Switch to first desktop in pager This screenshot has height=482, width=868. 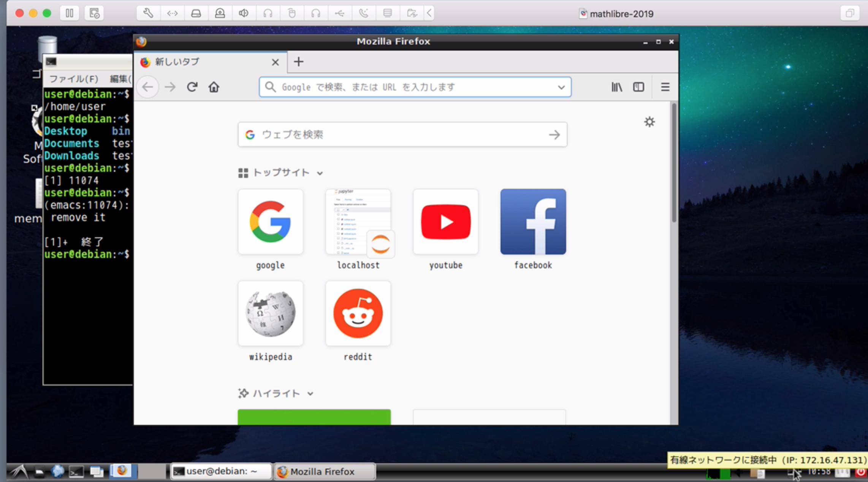click(x=123, y=471)
